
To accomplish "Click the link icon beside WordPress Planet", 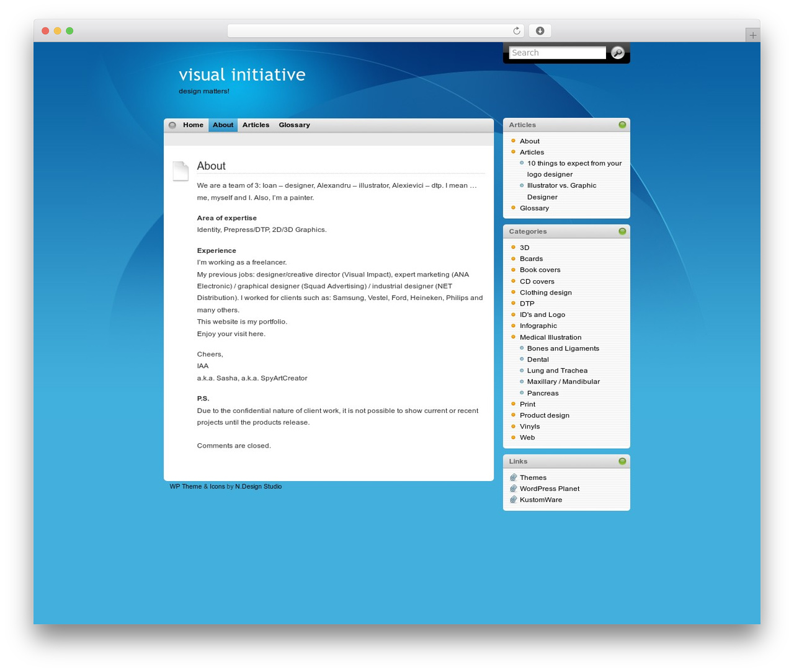I will (513, 489).
